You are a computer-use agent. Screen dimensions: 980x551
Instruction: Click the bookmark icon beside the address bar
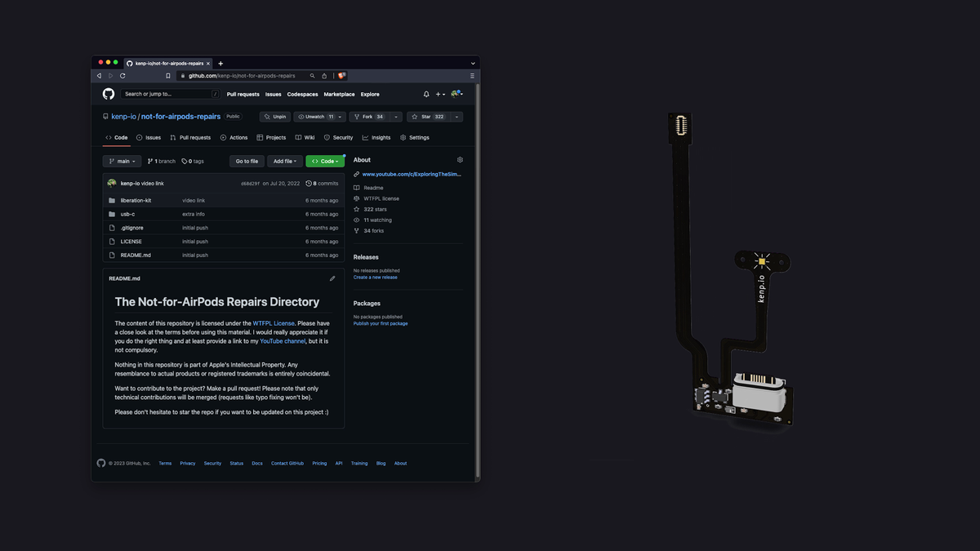tap(168, 76)
